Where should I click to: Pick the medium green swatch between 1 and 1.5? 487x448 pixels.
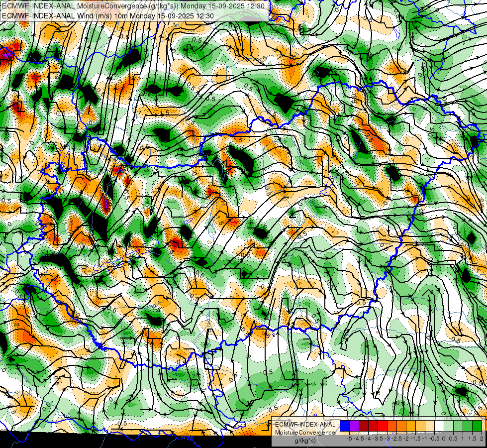(468, 426)
